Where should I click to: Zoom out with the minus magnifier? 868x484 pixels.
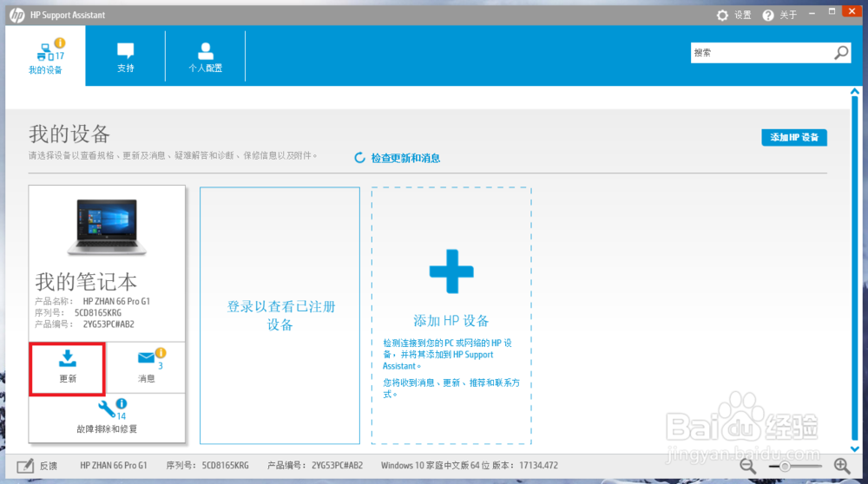[748, 467]
